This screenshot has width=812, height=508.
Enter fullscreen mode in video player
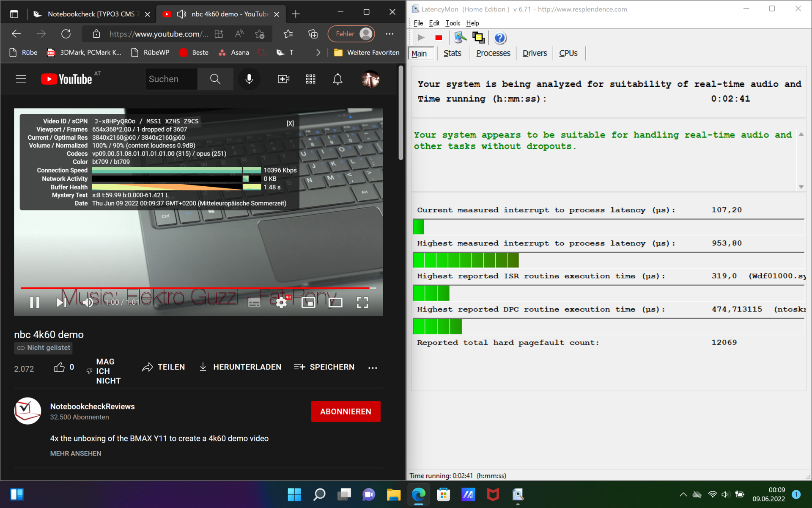(x=362, y=302)
